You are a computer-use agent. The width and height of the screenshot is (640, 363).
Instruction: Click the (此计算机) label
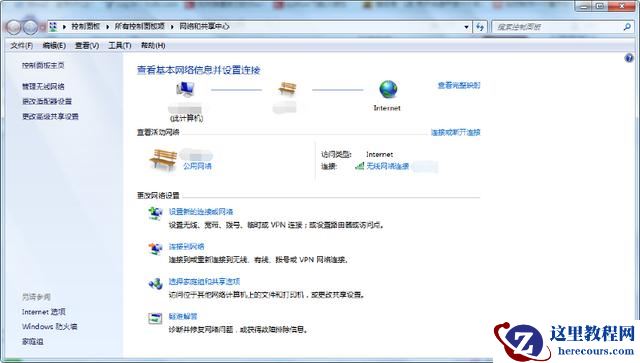186,118
